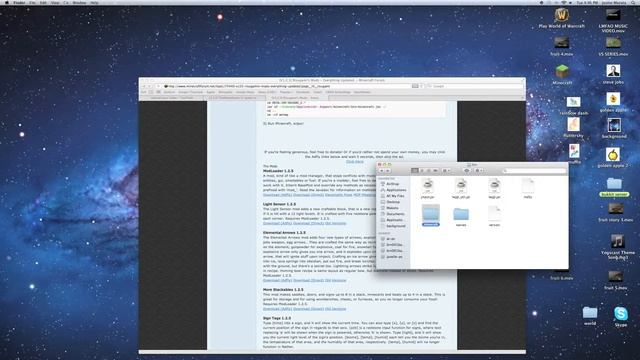Viewport: 640px width, 360px height.
Task: Select the first jar file in Finder
Action: 427,186
